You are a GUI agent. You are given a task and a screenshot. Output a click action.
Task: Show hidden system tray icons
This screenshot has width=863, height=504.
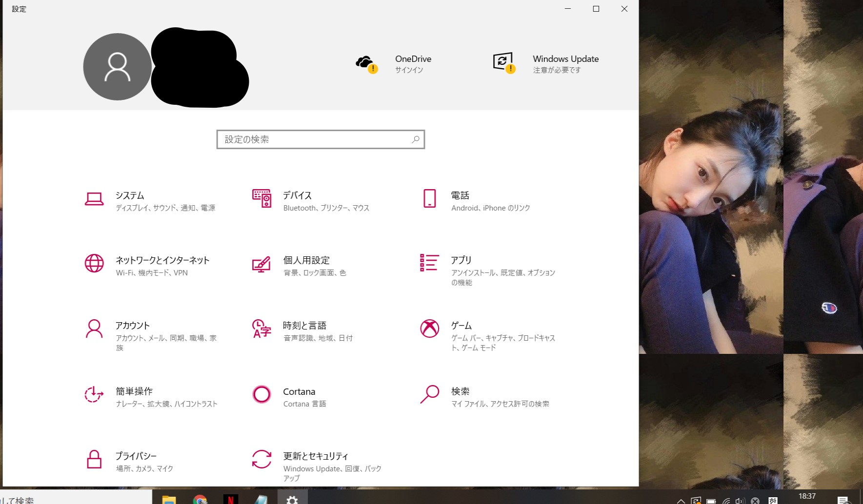(x=681, y=501)
